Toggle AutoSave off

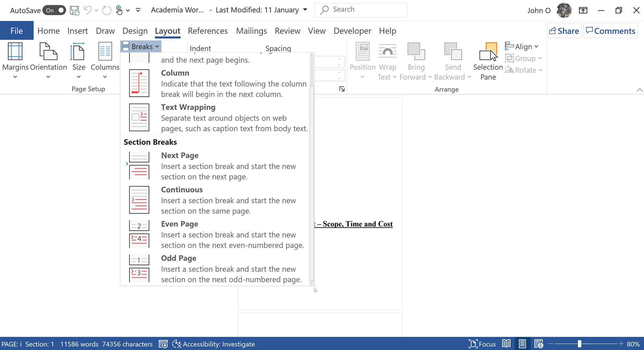click(x=54, y=10)
